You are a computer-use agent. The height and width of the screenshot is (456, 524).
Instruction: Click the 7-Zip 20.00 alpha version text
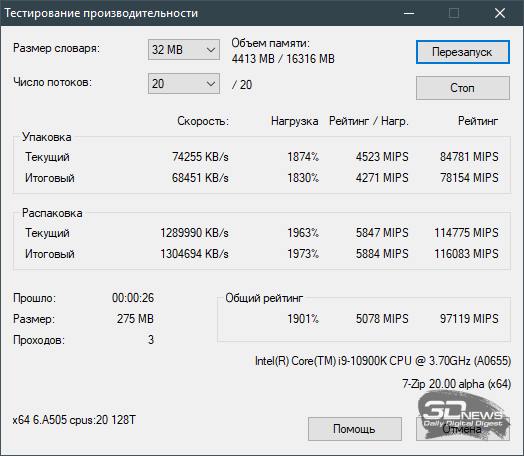pos(456,384)
